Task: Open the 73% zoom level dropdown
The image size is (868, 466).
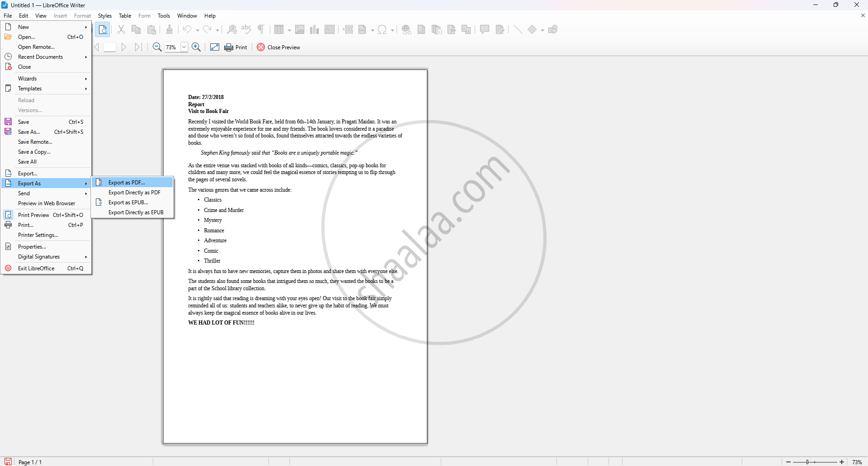Action: coord(184,47)
